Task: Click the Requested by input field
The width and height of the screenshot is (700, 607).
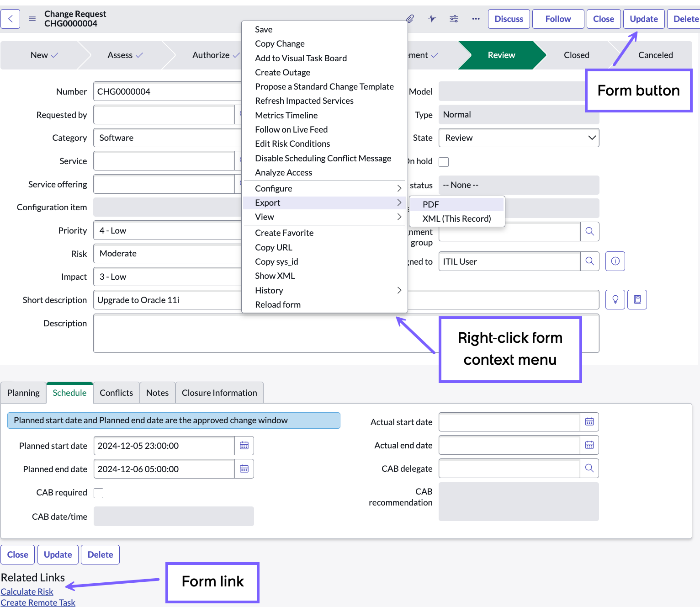Action: point(164,114)
